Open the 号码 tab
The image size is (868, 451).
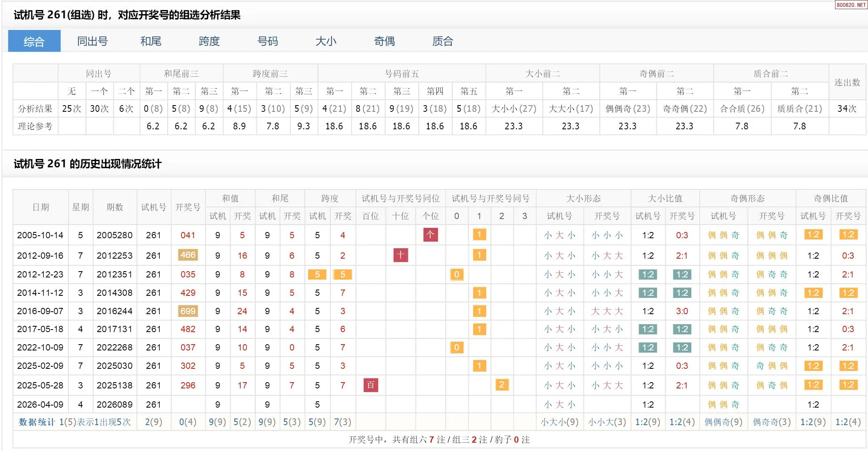click(x=267, y=41)
